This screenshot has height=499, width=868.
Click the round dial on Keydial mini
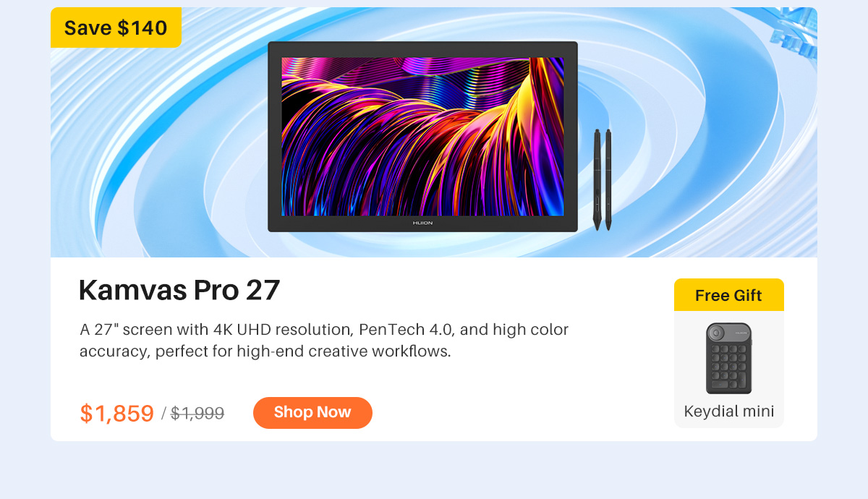click(x=717, y=333)
